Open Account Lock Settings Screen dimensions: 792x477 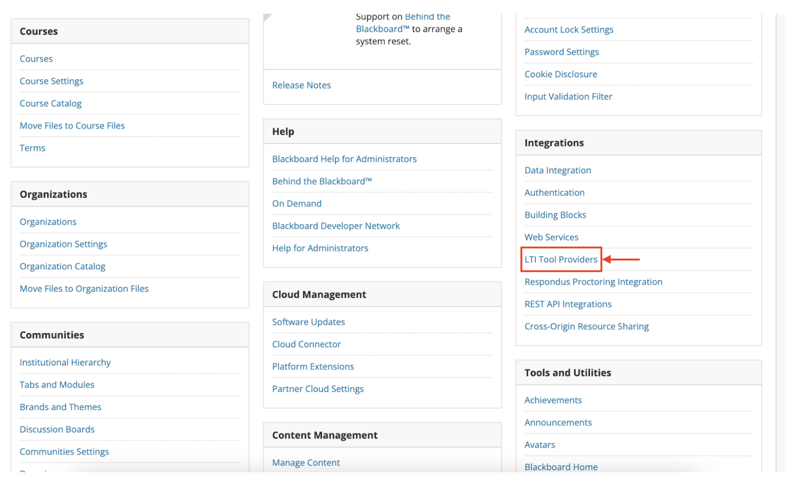pyautogui.click(x=569, y=29)
